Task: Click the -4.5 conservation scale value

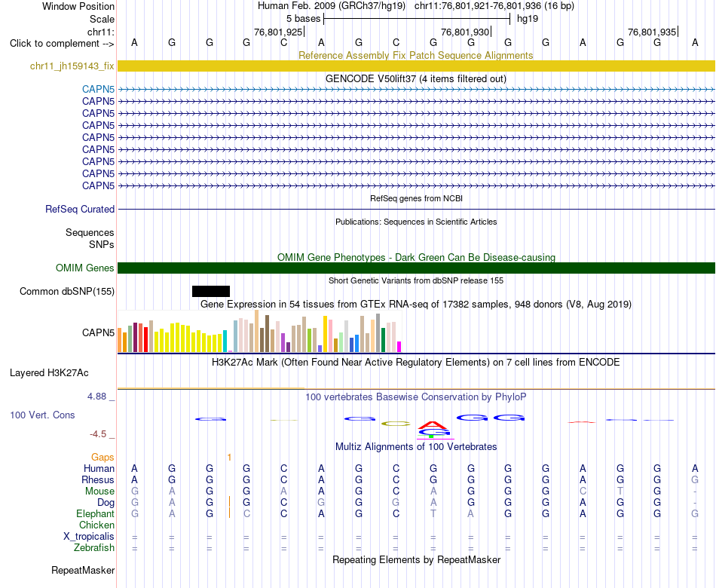Action: 98,434
